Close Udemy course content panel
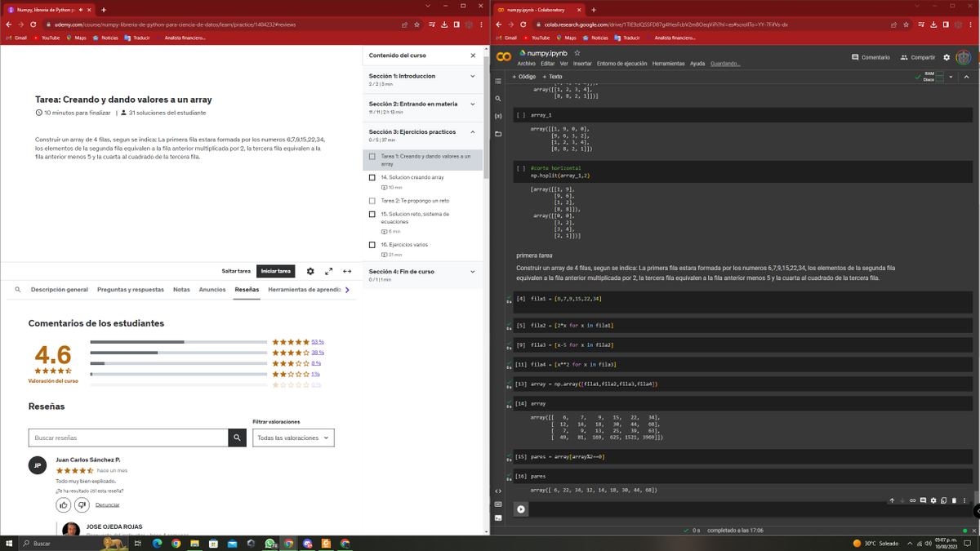This screenshot has height=551, width=980. pyautogui.click(x=473, y=56)
